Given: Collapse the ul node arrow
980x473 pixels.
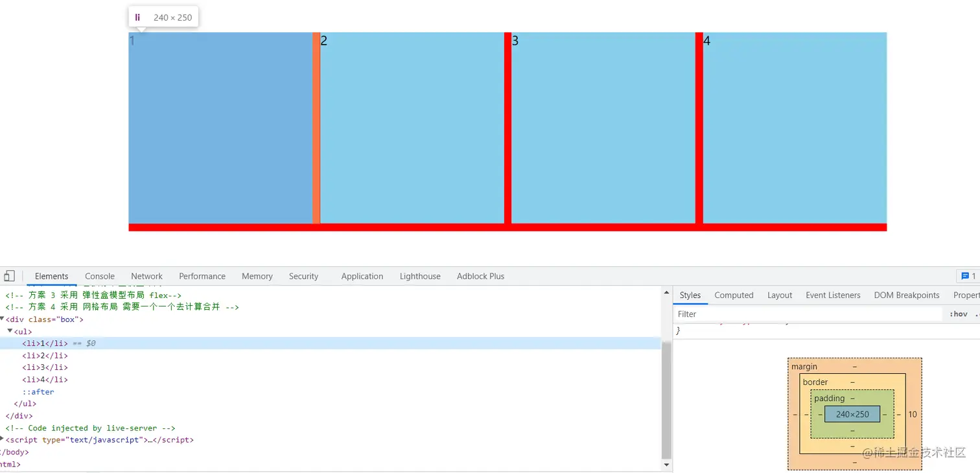Looking at the screenshot, I should (x=10, y=331).
